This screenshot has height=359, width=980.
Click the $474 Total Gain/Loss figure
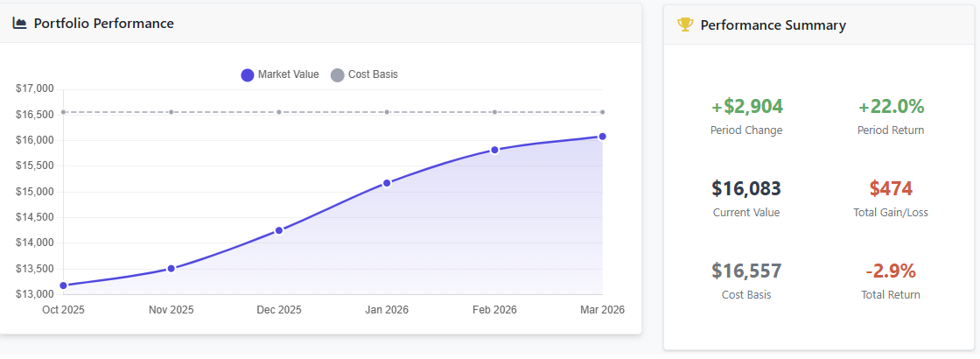click(891, 188)
